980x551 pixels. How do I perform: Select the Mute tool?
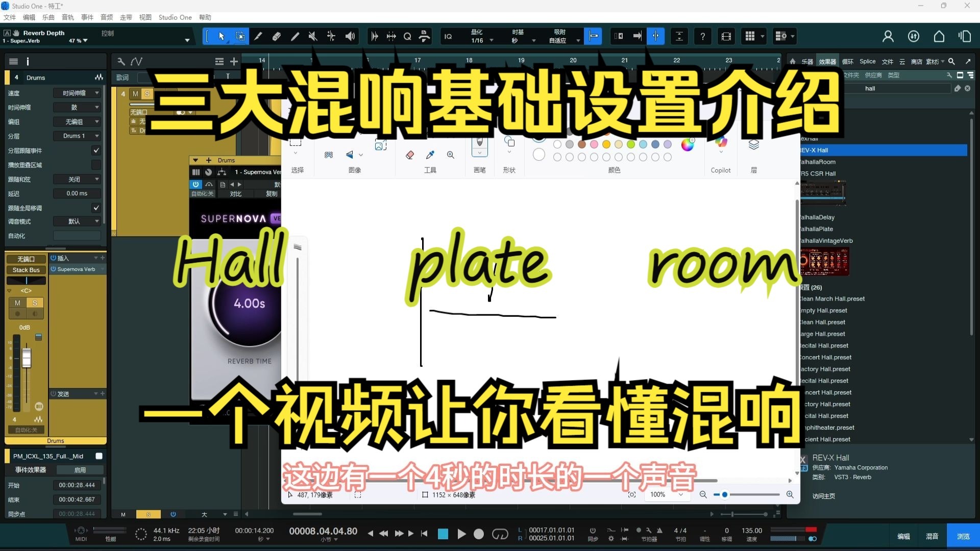point(313,36)
